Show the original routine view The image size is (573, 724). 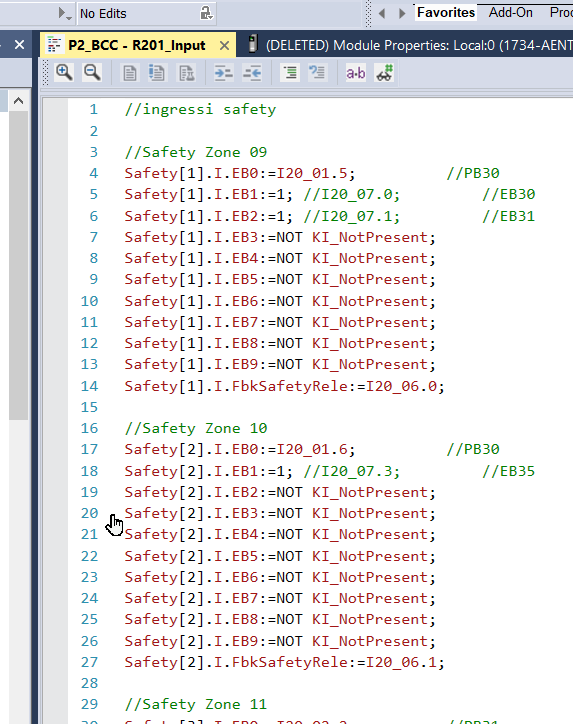(x=130, y=73)
